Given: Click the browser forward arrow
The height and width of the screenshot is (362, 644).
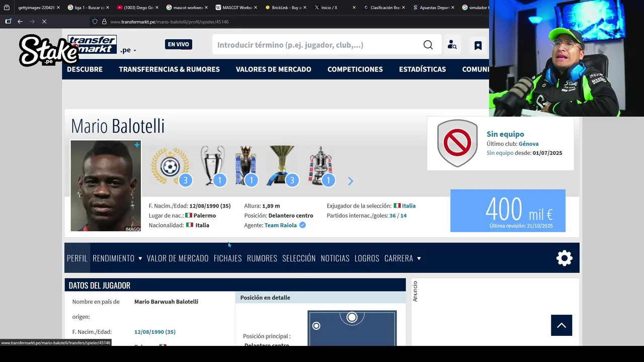Looking at the screenshot, I should pos(32,22).
